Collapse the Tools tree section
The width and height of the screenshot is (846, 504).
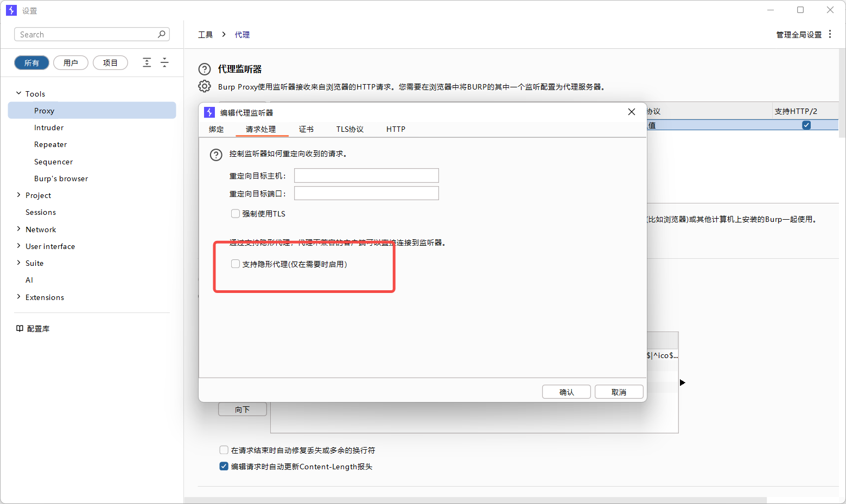pos(19,93)
